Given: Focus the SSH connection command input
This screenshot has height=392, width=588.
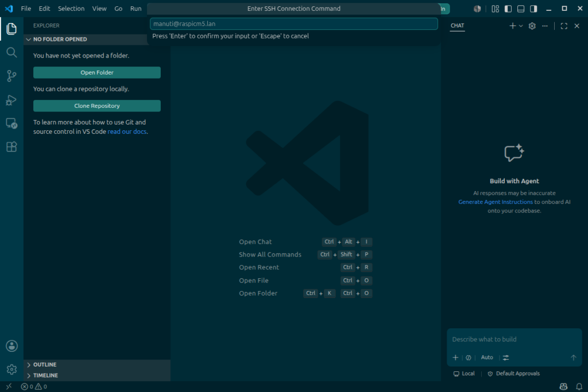Looking at the screenshot, I should pos(293,24).
